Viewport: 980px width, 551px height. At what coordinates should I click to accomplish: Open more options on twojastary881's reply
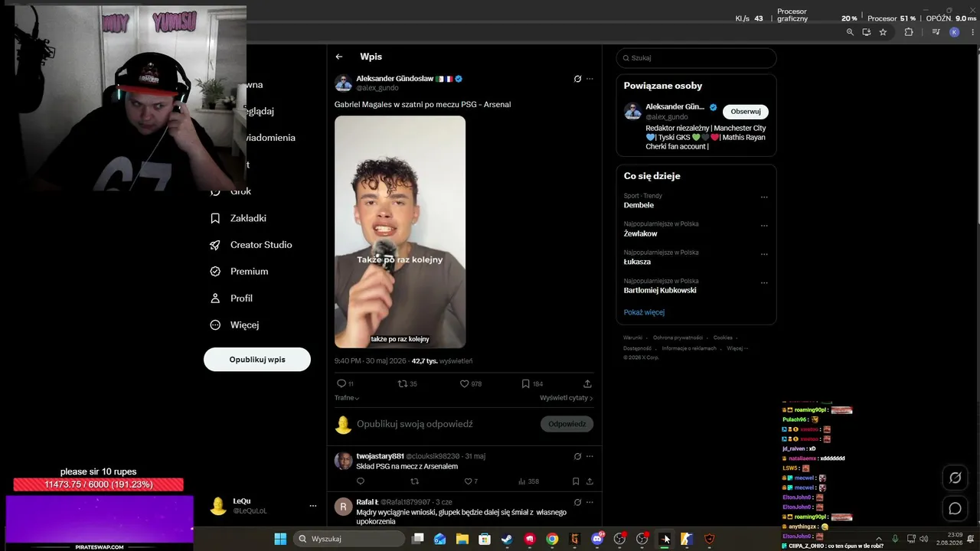(x=590, y=456)
